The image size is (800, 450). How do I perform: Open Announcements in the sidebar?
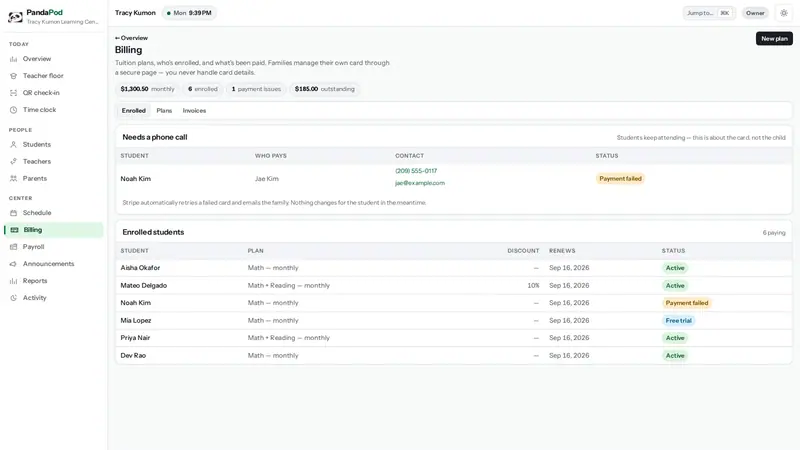(54, 264)
